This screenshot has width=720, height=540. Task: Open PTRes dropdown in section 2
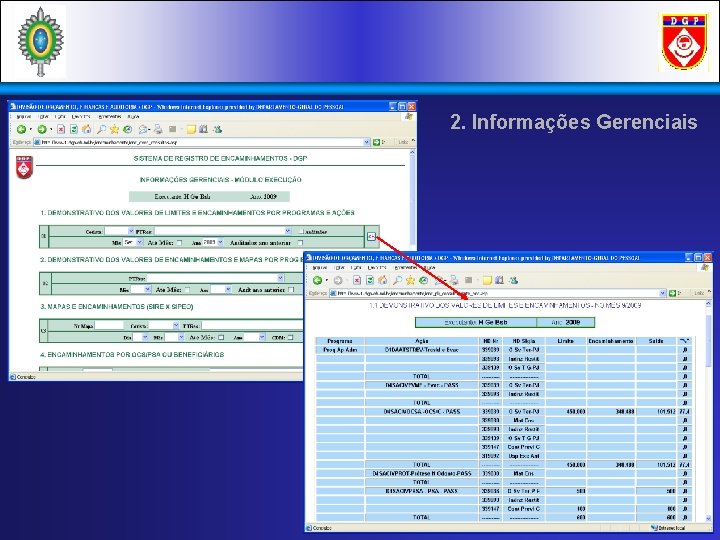pyautogui.click(x=281, y=278)
